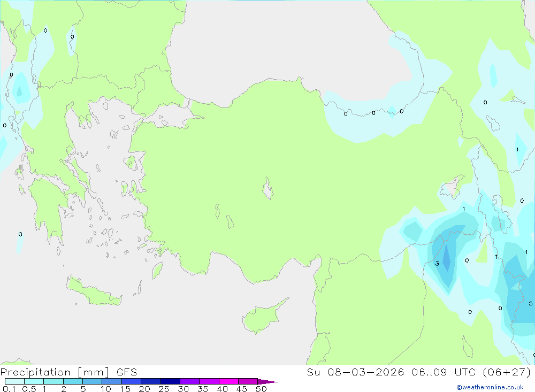The width and height of the screenshot is (535, 392).
Task: Click the 45–50 mm legend swatch
Action: [248, 381]
